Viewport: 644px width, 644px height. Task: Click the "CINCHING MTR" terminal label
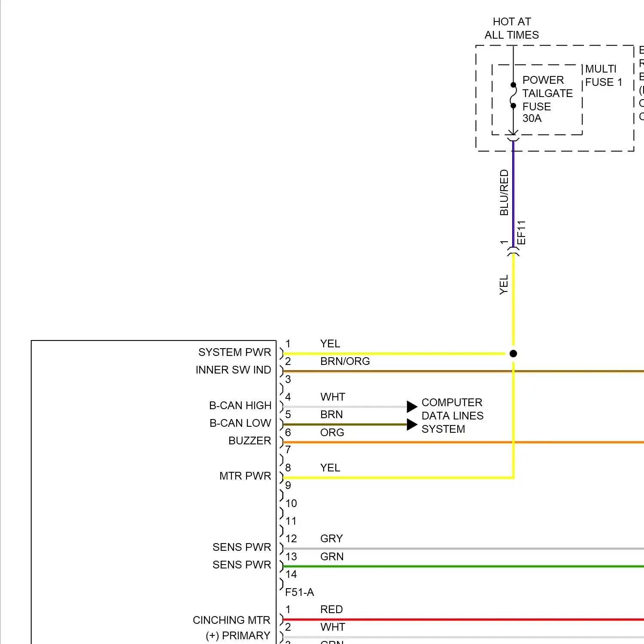231,620
